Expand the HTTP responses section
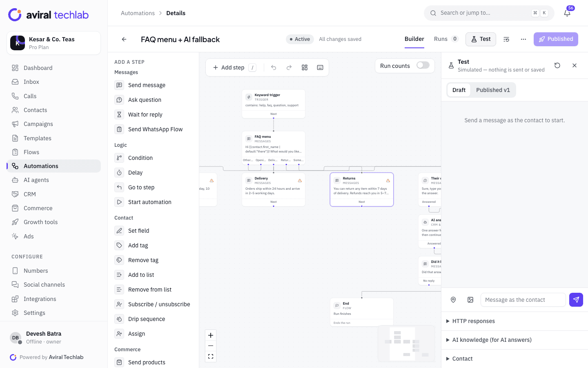588x368 pixels. tap(514, 321)
